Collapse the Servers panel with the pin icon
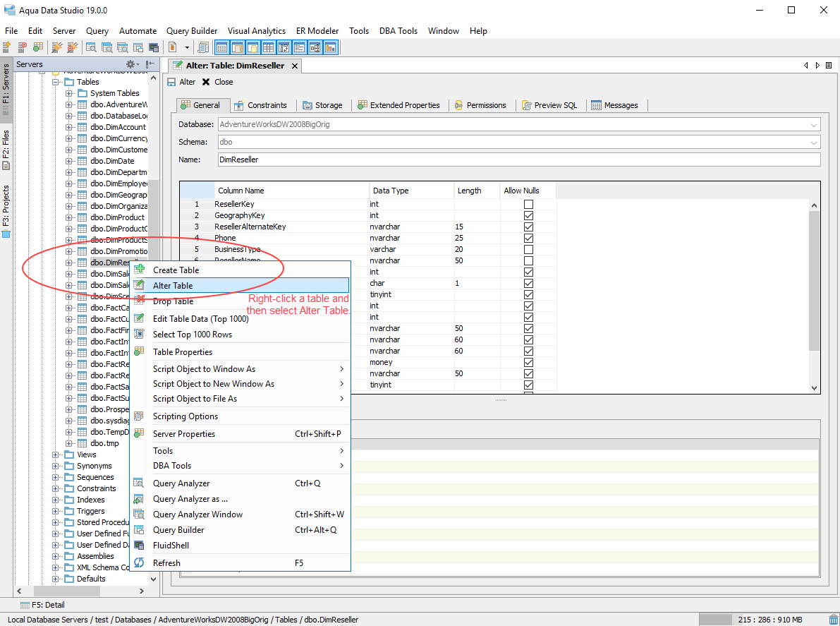840x626 pixels. [x=150, y=64]
